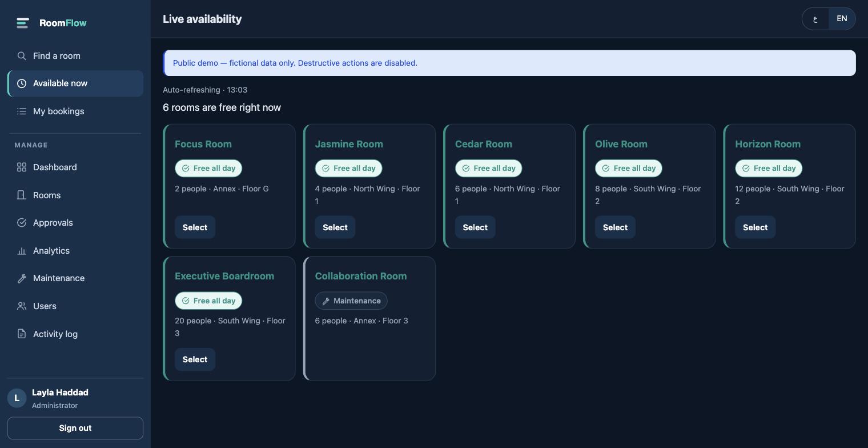This screenshot has width=868, height=448.
Task: Click the clock icon beside Available now
Action: tap(22, 83)
